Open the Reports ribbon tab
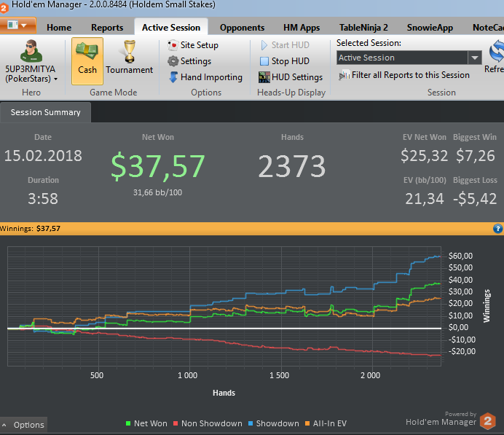The height and width of the screenshot is (435, 504). click(106, 28)
